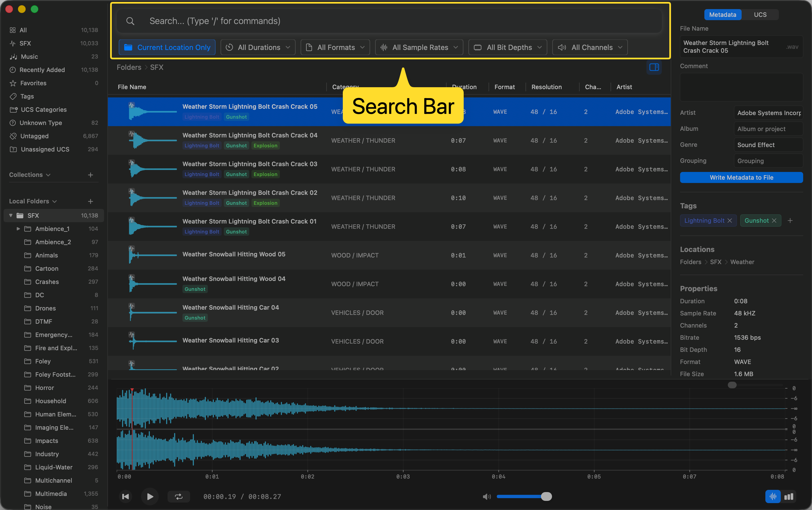Click waveform thumbnail of Crash Crack 04
Viewport: 812px width, 510px height.
tap(152, 140)
